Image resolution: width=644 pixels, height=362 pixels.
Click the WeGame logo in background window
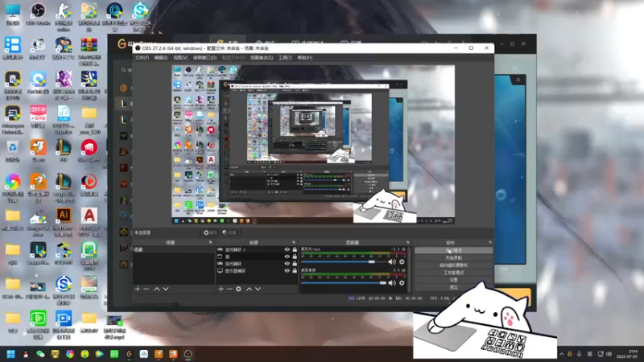pos(122,43)
